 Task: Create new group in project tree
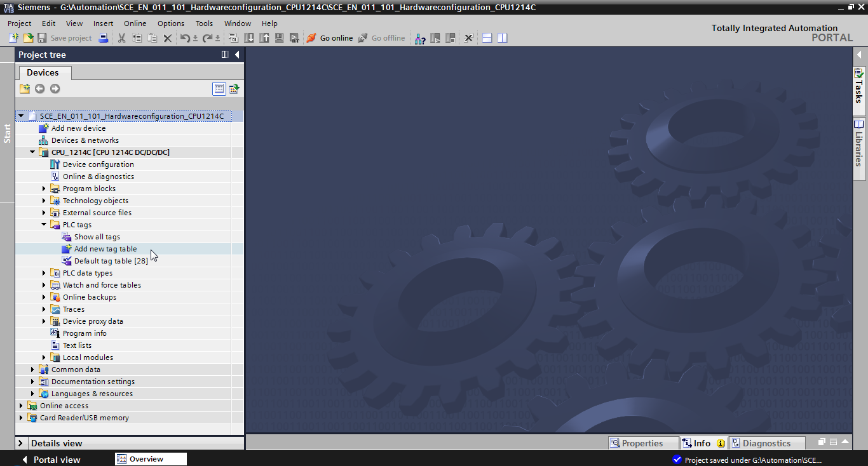tap(24, 89)
